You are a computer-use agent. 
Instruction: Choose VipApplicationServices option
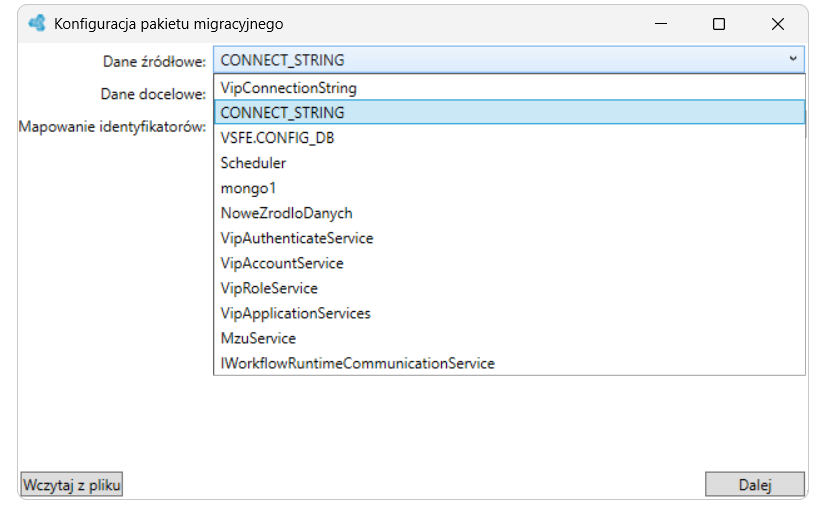[x=509, y=313]
